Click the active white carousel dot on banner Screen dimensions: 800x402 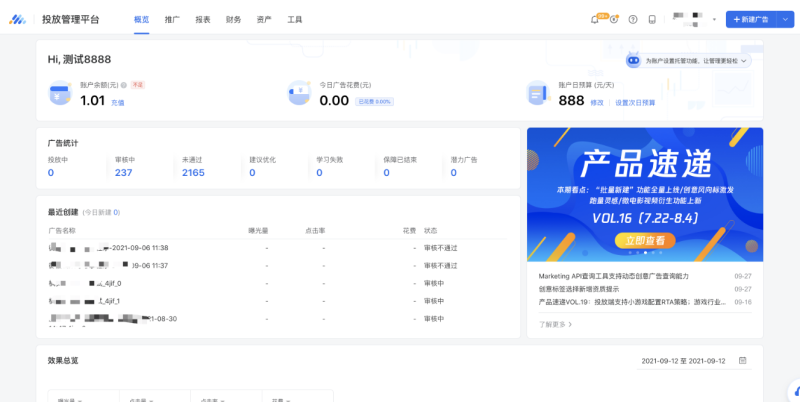[645, 253]
